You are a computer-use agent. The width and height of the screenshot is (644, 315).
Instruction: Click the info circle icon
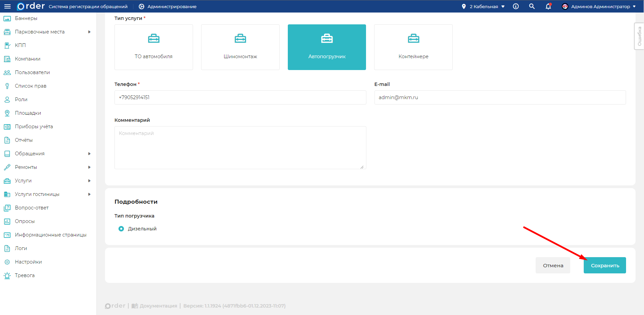(x=516, y=6)
